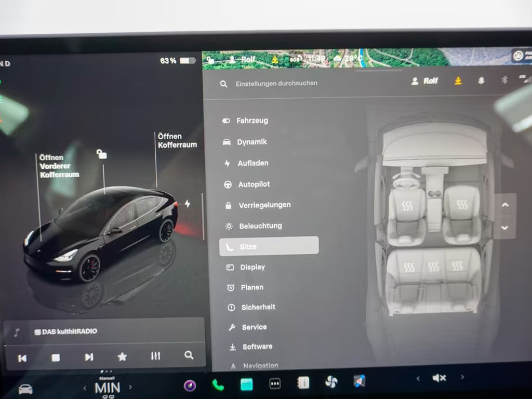Open the green Phone app
This screenshot has height=399, width=532.
tap(218, 385)
